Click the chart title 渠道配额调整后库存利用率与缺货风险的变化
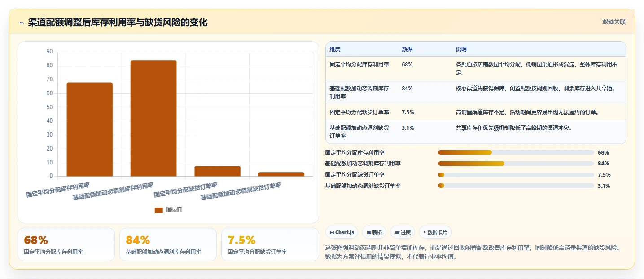The height and width of the screenshot is (279, 644). tap(118, 22)
